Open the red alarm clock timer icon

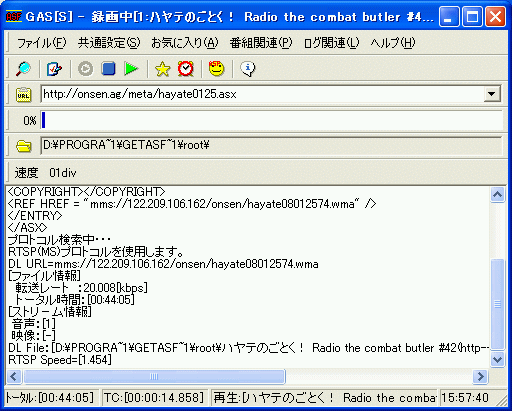tap(185, 69)
